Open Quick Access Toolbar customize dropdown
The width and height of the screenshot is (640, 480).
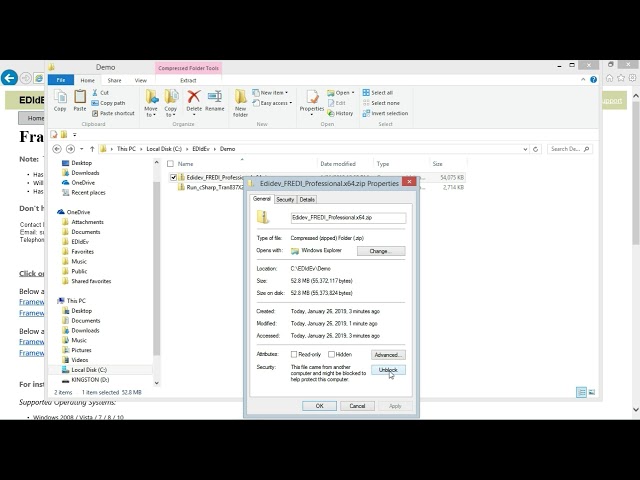[74, 134]
